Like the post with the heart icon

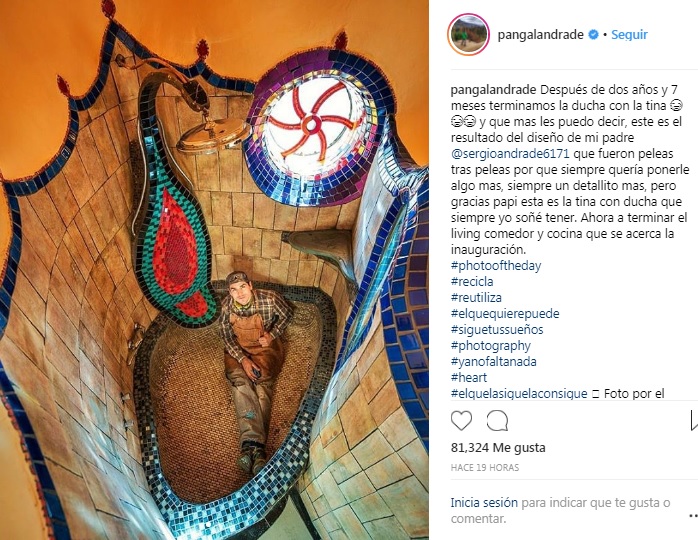pyautogui.click(x=461, y=421)
